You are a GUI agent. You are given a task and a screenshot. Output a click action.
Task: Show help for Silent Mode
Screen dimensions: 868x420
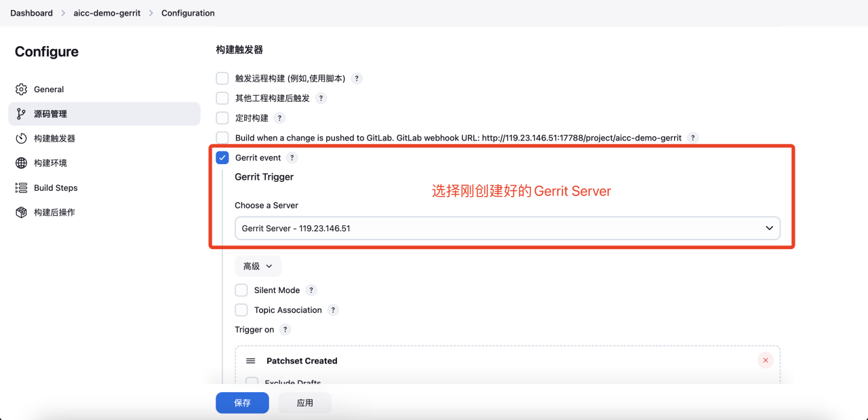pyautogui.click(x=311, y=290)
